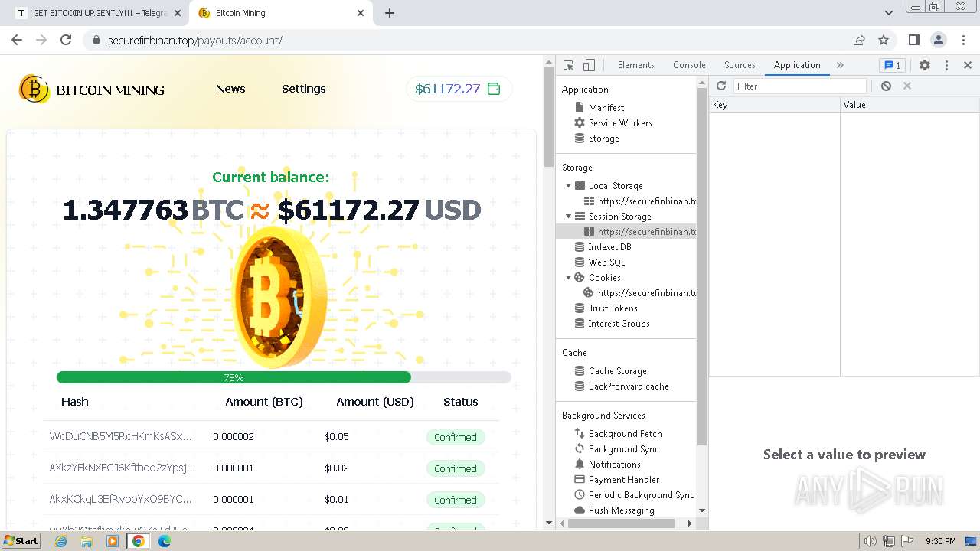The image size is (980, 551).
Task: Click the Bitcoin Mining logo
Action: coord(92,90)
